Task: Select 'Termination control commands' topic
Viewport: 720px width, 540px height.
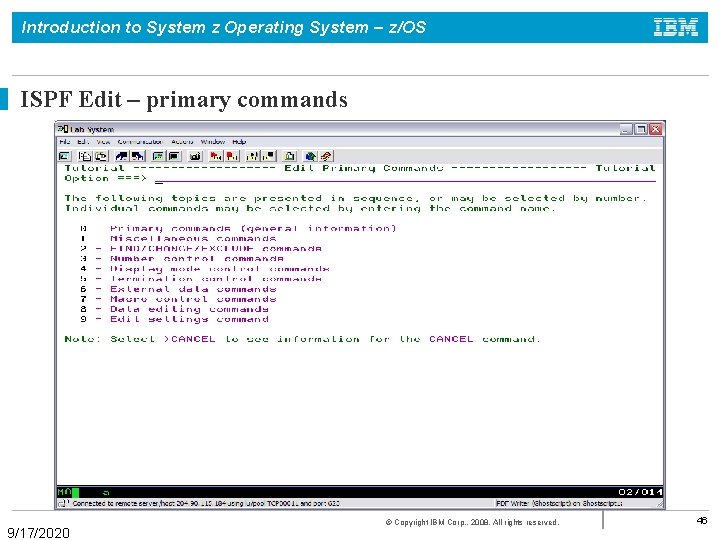Action: coord(216,279)
